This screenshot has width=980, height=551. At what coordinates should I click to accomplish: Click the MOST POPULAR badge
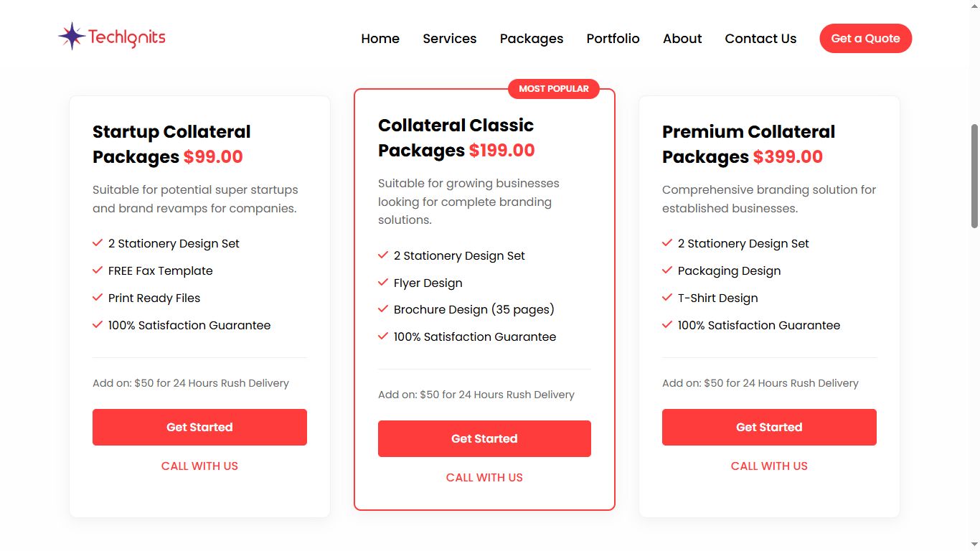(553, 89)
